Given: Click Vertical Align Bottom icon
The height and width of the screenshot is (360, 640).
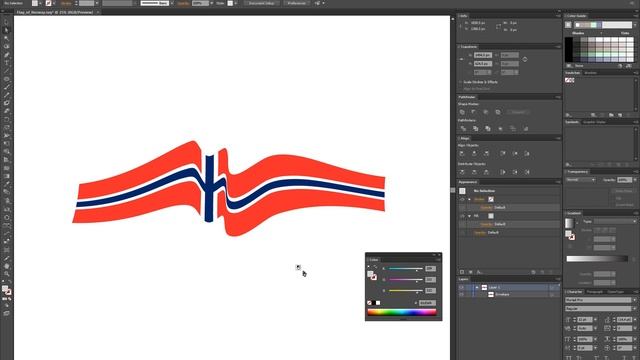Looking at the screenshot, I should click(x=527, y=153).
